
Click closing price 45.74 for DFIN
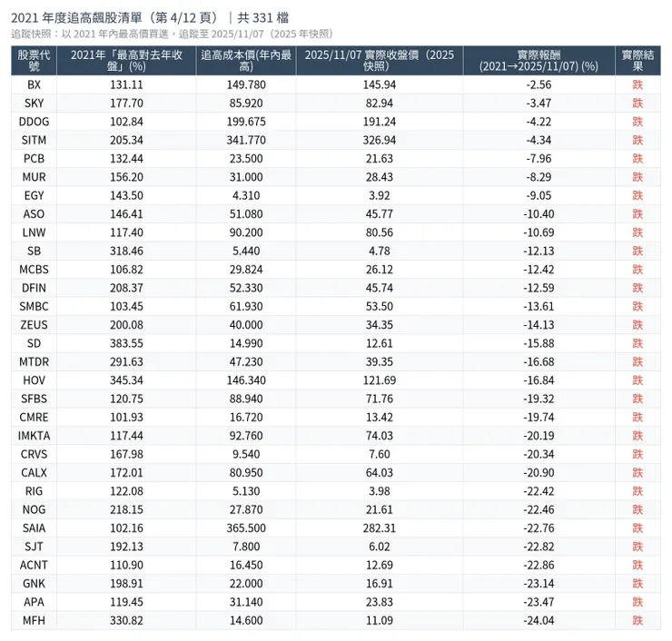pyautogui.click(x=380, y=288)
